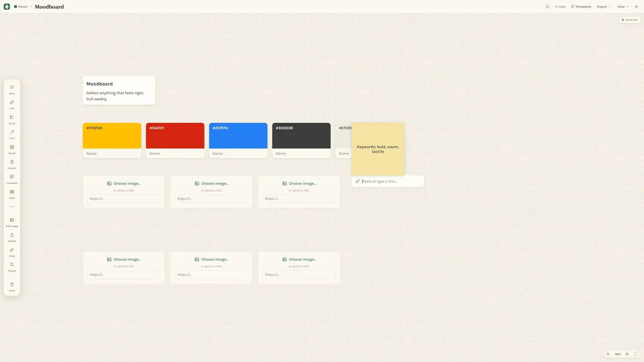Viewport: 644px width, 362px height.
Task: Select the dark gray #3D3D3B swatch
Action: [301, 136]
